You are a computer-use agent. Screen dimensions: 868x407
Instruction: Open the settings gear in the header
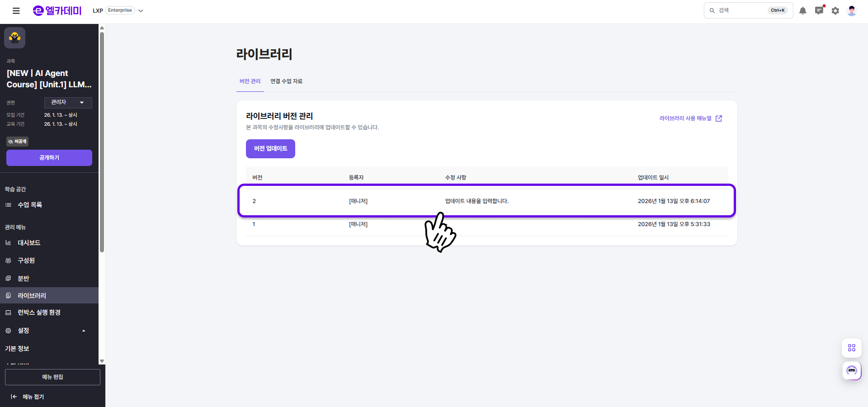[835, 11]
